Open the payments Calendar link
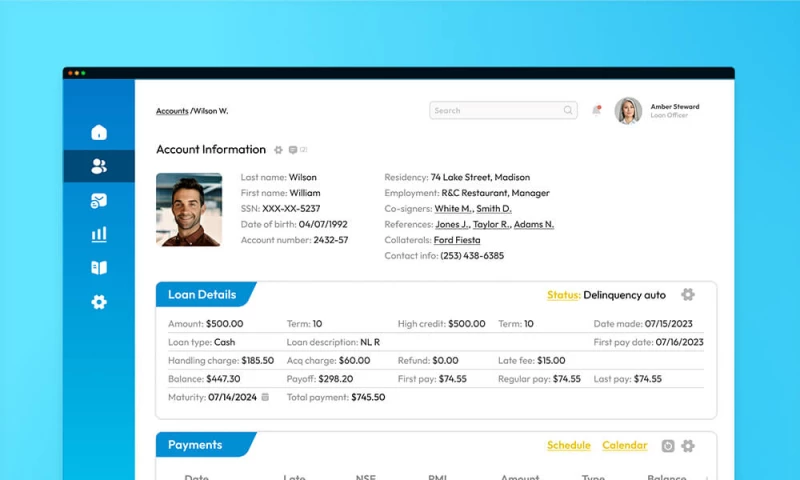 click(x=624, y=445)
